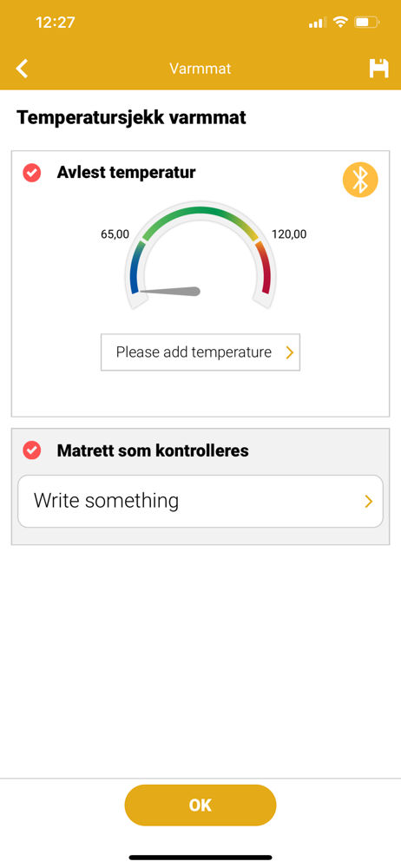401x868 pixels.
Task: Click the gray gauge needle
Action: pyautogui.click(x=169, y=291)
